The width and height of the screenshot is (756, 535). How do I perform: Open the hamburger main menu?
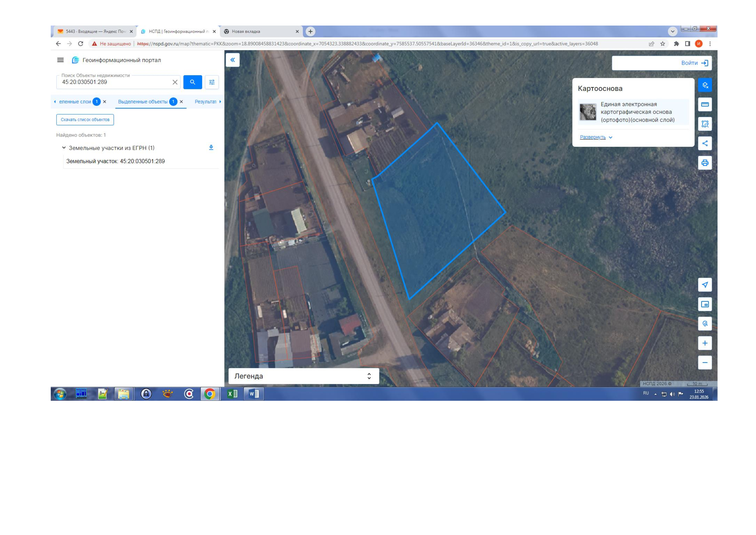click(x=60, y=60)
